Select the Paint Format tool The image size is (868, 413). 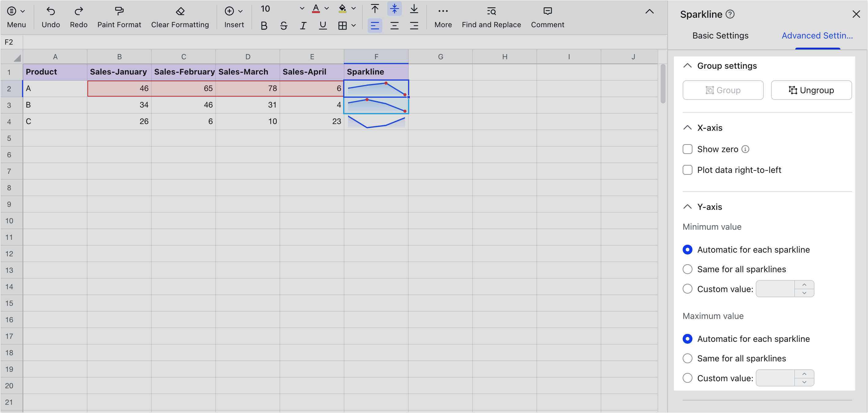point(119,16)
